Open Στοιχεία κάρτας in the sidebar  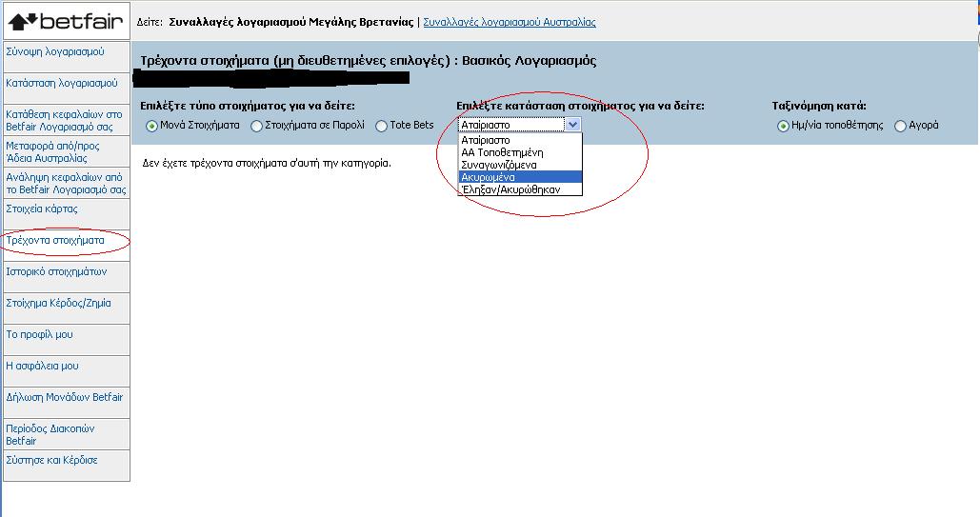(42, 209)
